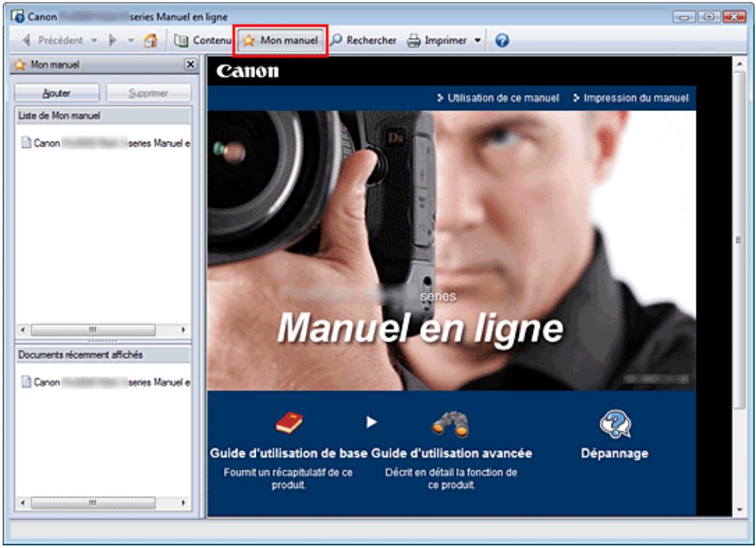Screen dimensions: 756x548
Task: Open the Dépannage link
Action: [614, 454]
